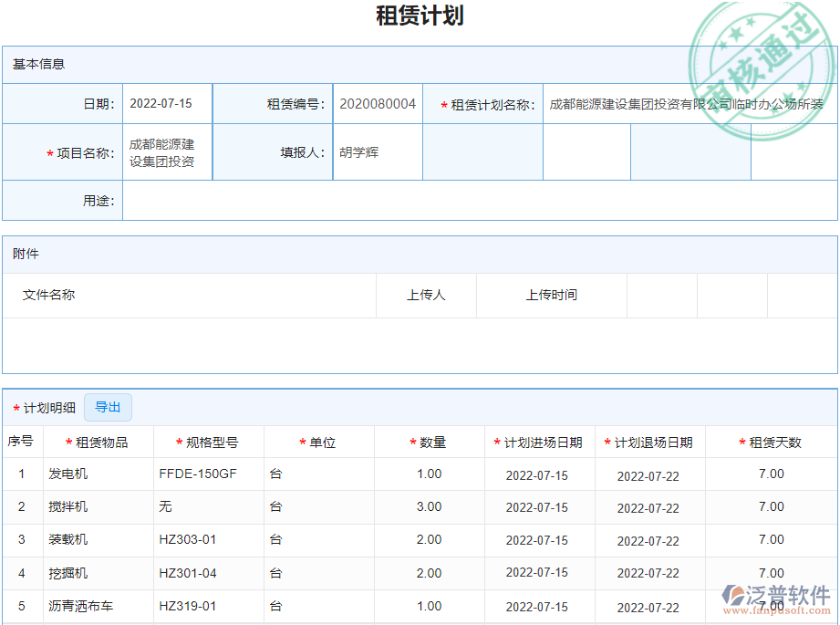Select the 租赁编号 2020080004 cell
Viewport: 840px width, 625px height.
tap(377, 104)
